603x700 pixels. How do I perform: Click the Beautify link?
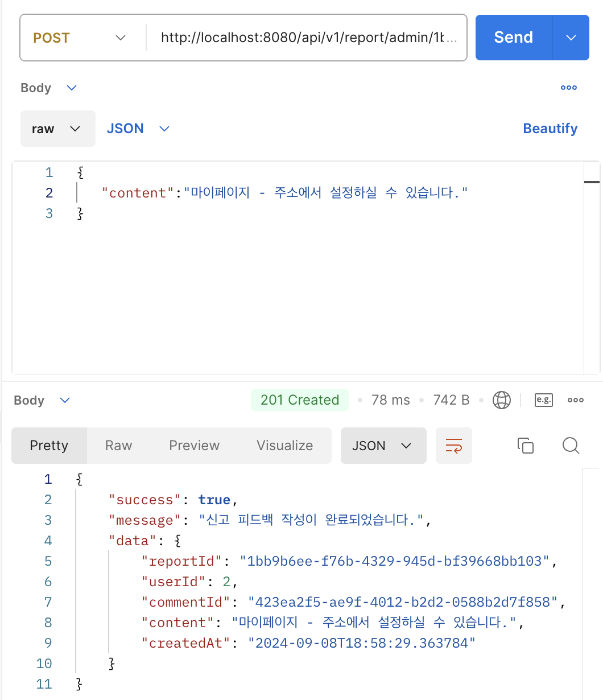(x=550, y=129)
